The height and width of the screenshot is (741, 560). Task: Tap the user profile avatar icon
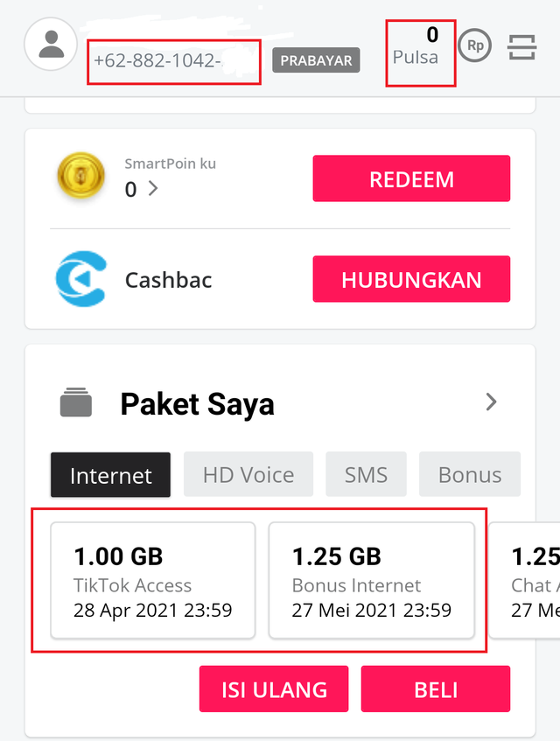[x=52, y=44]
